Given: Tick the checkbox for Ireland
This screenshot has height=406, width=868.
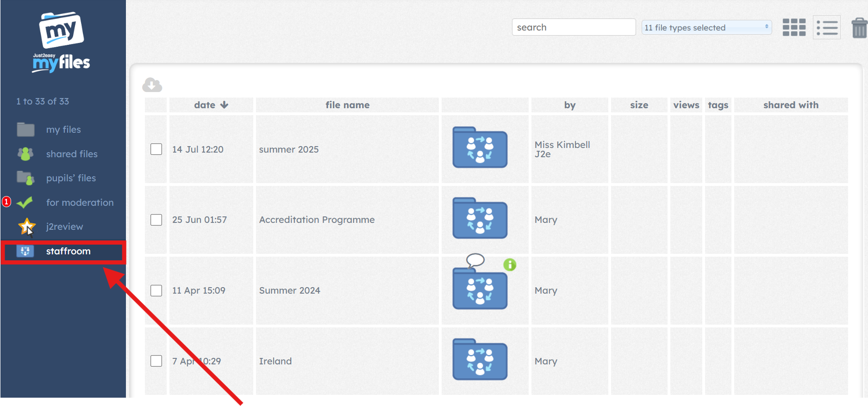Looking at the screenshot, I should click(x=156, y=361).
